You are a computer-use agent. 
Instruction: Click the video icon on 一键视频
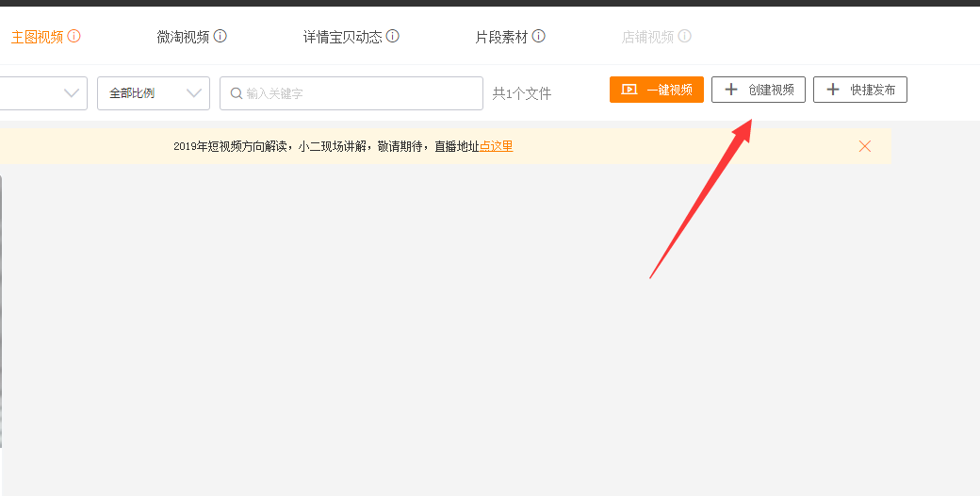(629, 90)
